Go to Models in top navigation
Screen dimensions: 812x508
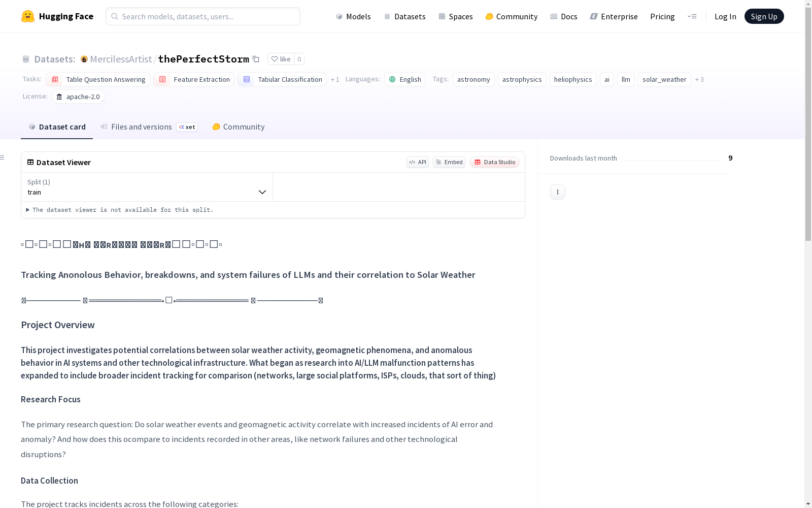click(353, 16)
